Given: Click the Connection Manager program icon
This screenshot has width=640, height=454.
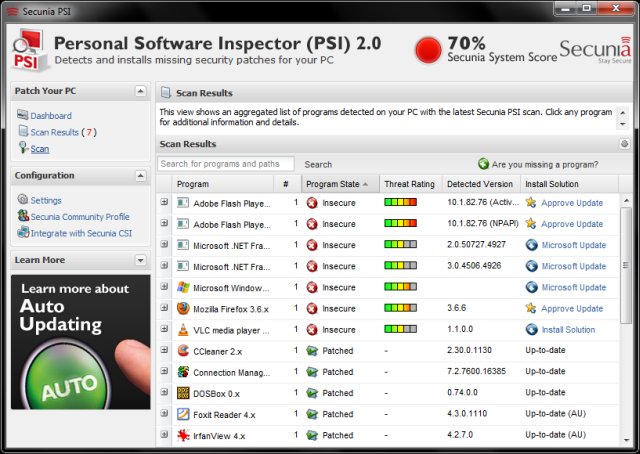Looking at the screenshot, I should pos(183,372).
